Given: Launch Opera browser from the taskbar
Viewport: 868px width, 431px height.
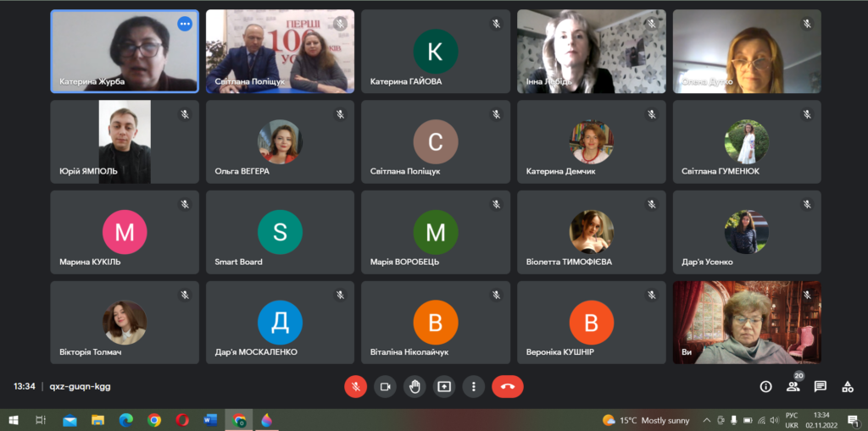Looking at the screenshot, I should coord(182,420).
